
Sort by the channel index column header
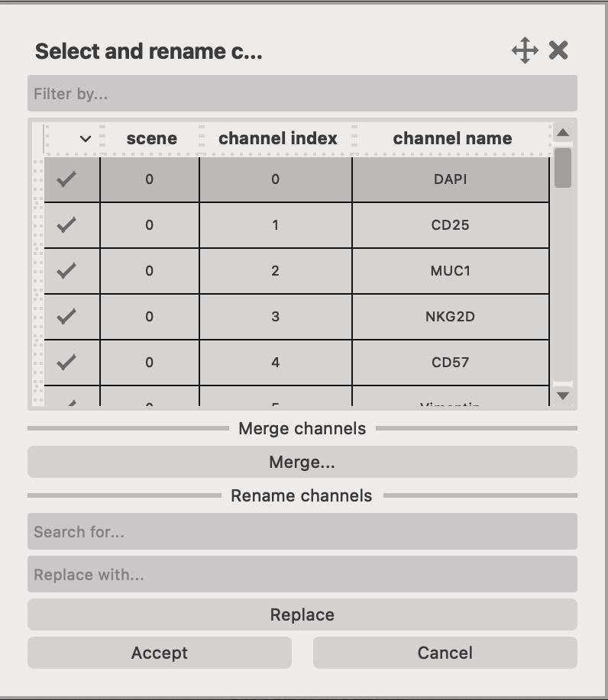(x=277, y=139)
